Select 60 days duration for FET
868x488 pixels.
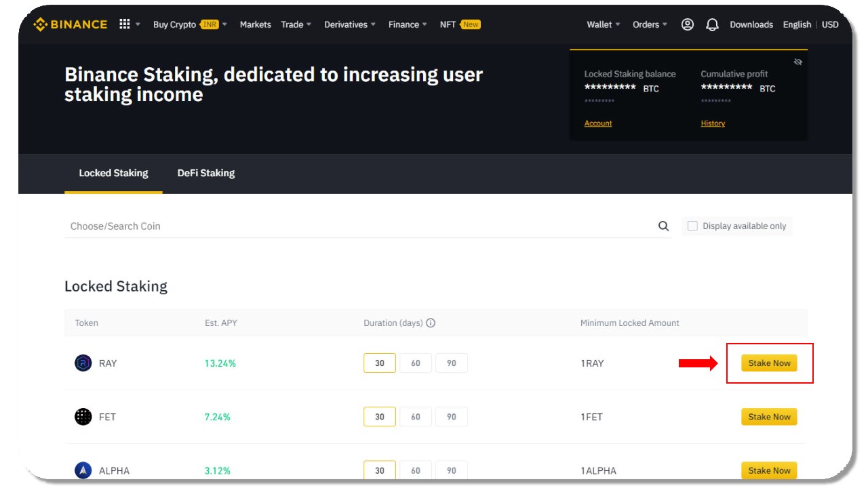tap(416, 417)
